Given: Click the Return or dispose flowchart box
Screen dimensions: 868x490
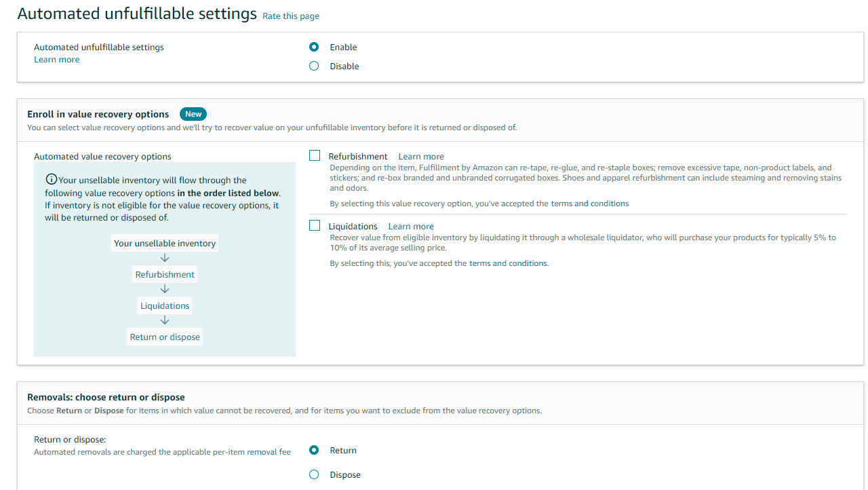Looking at the screenshot, I should click(x=165, y=336).
